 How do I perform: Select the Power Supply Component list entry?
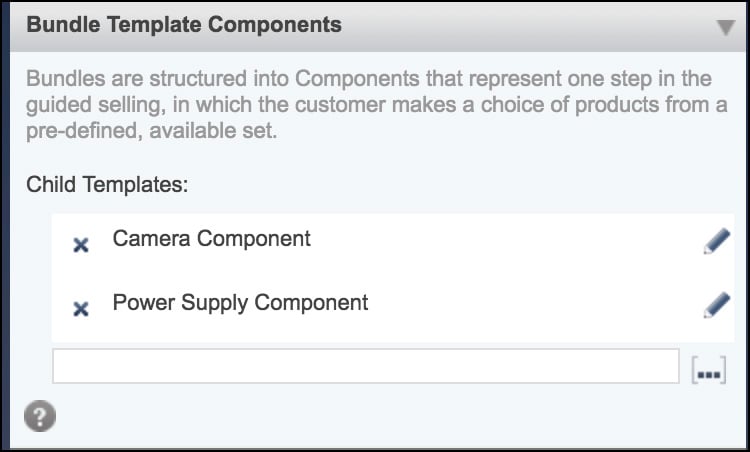point(393,309)
